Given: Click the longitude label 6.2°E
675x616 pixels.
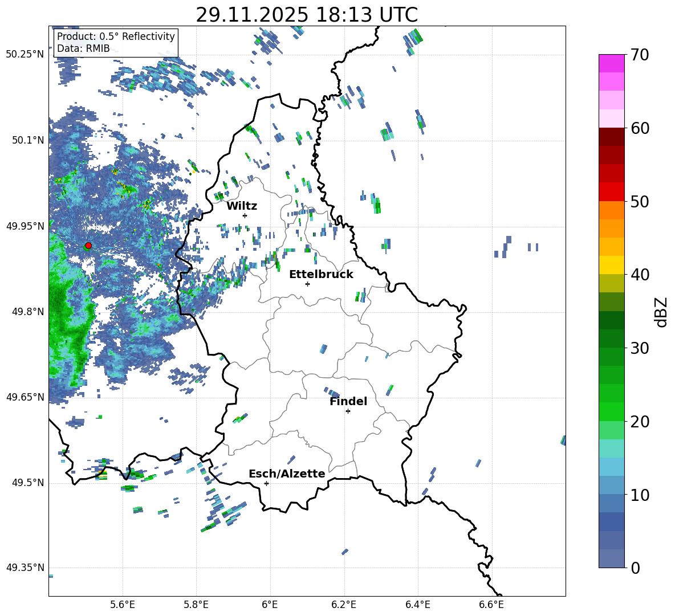Looking at the screenshot, I should pyautogui.click(x=344, y=605).
